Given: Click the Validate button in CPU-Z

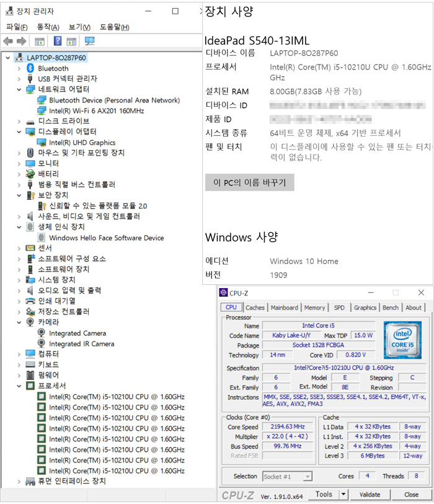Looking at the screenshot, I should pyautogui.click(x=370, y=494).
